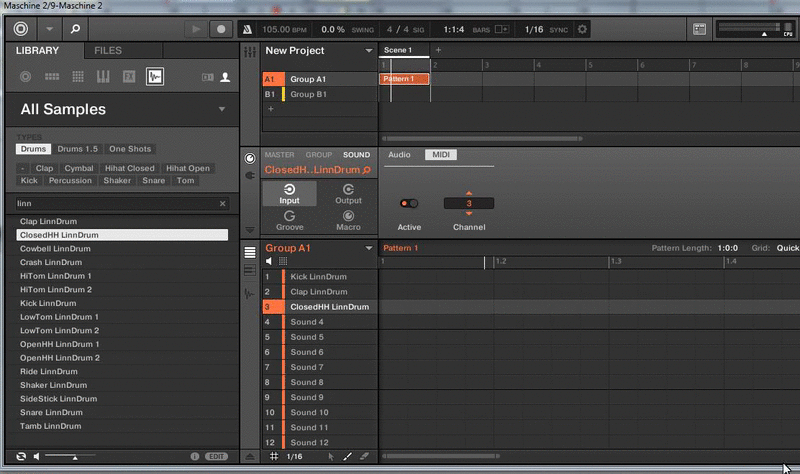Open the main menu dropdown arrow

[x=49, y=29]
